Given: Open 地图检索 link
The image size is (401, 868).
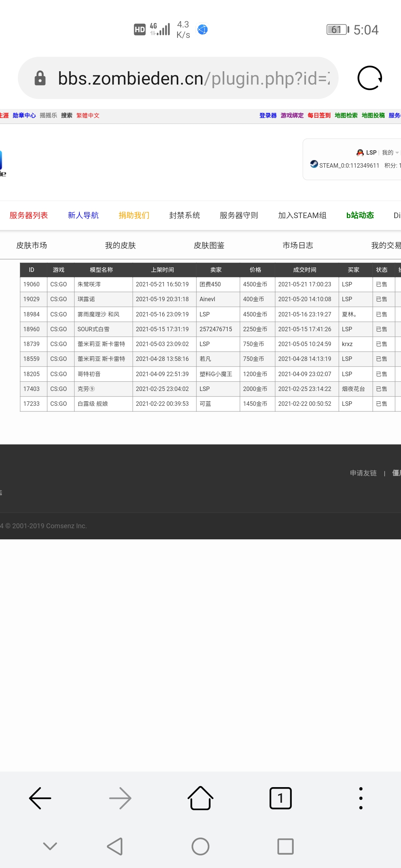Looking at the screenshot, I should click(346, 115).
